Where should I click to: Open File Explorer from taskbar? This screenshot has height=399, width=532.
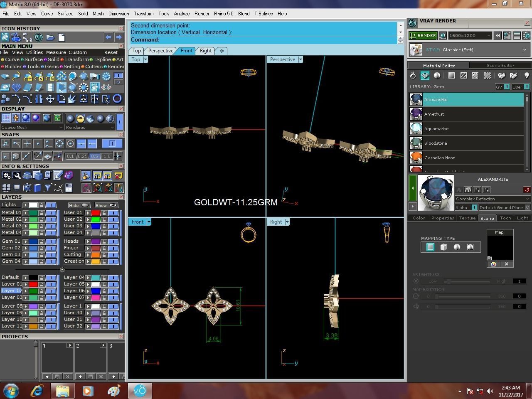[x=63, y=391]
